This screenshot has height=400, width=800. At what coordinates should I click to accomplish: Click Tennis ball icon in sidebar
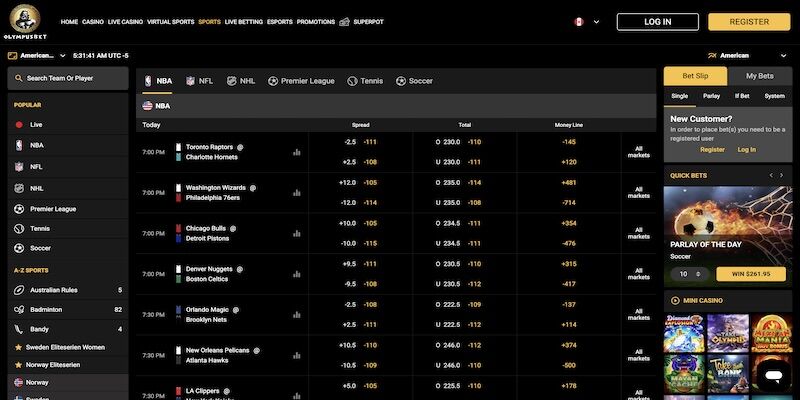(19, 229)
